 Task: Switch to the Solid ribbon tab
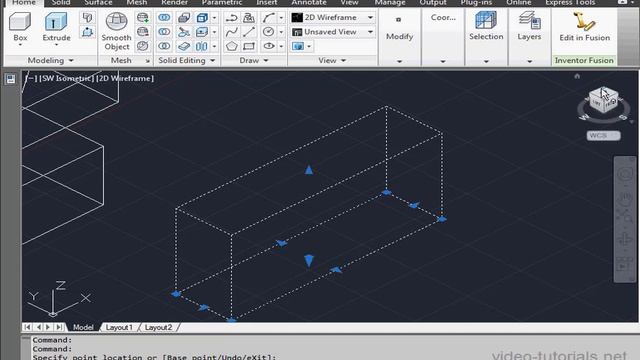(61, 3)
